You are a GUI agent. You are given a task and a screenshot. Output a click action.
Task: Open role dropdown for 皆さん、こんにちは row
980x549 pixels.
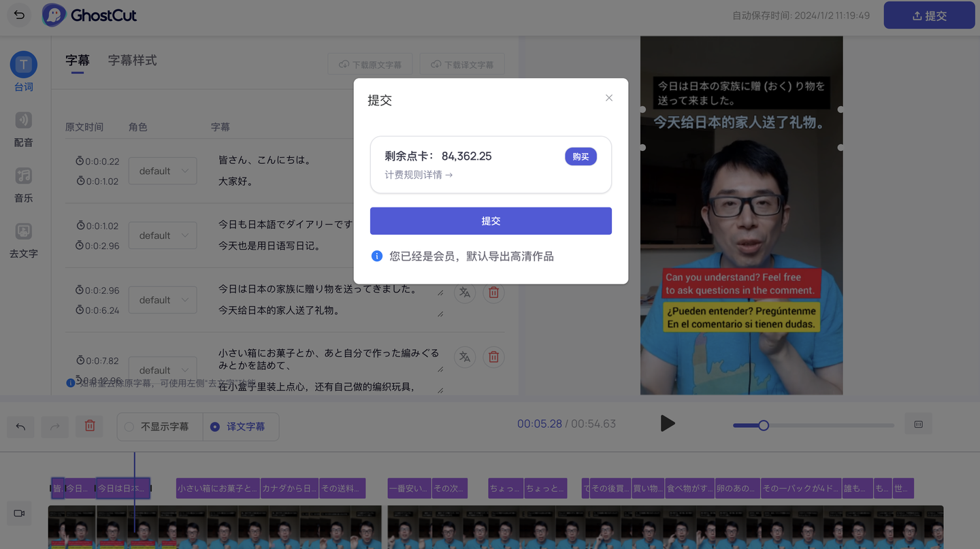(163, 171)
